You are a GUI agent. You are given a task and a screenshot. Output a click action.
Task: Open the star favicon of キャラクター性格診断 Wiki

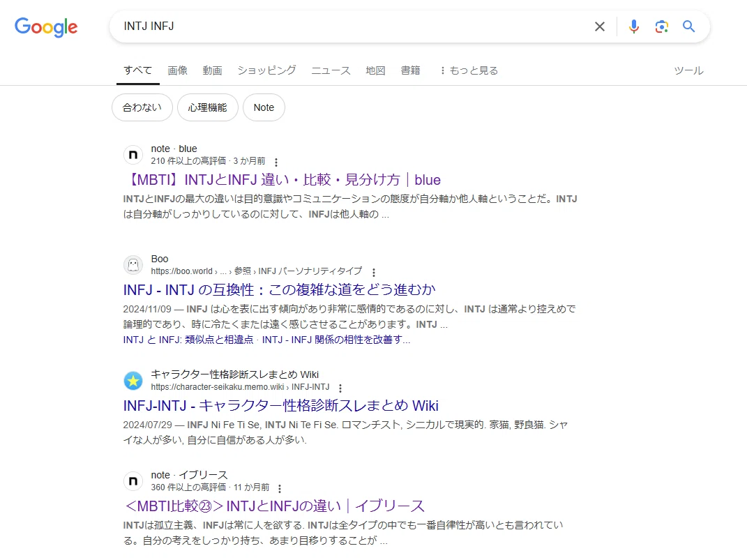[x=133, y=381]
